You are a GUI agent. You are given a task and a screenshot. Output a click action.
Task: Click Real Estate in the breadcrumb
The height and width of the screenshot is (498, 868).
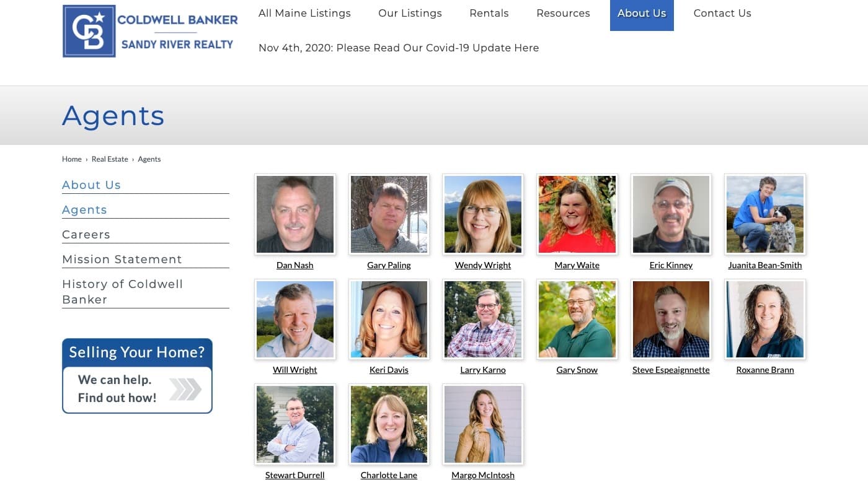tap(110, 159)
